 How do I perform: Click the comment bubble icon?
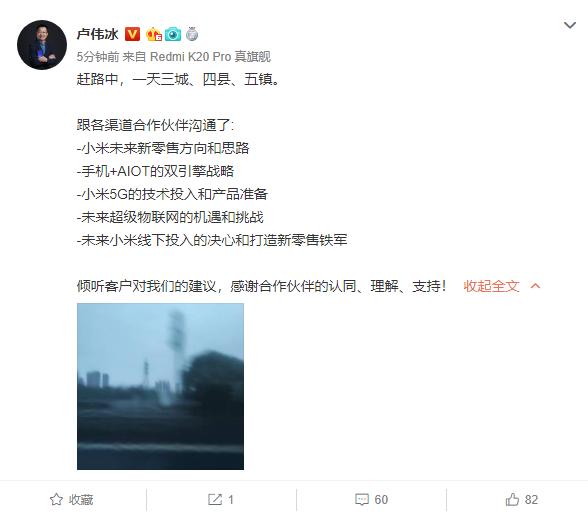(x=362, y=499)
